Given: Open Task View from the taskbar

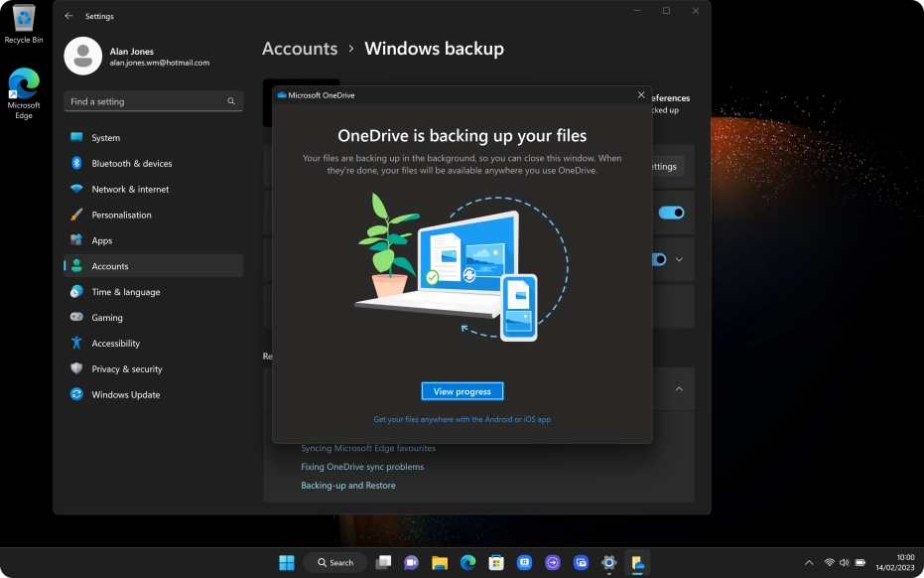Looking at the screenshot, I should (x=383, y=562).
